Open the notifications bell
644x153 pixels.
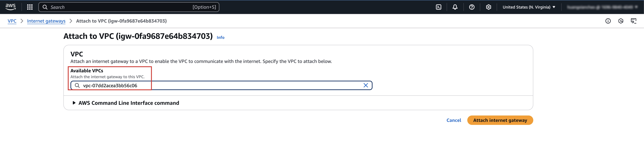pos(455,7)
